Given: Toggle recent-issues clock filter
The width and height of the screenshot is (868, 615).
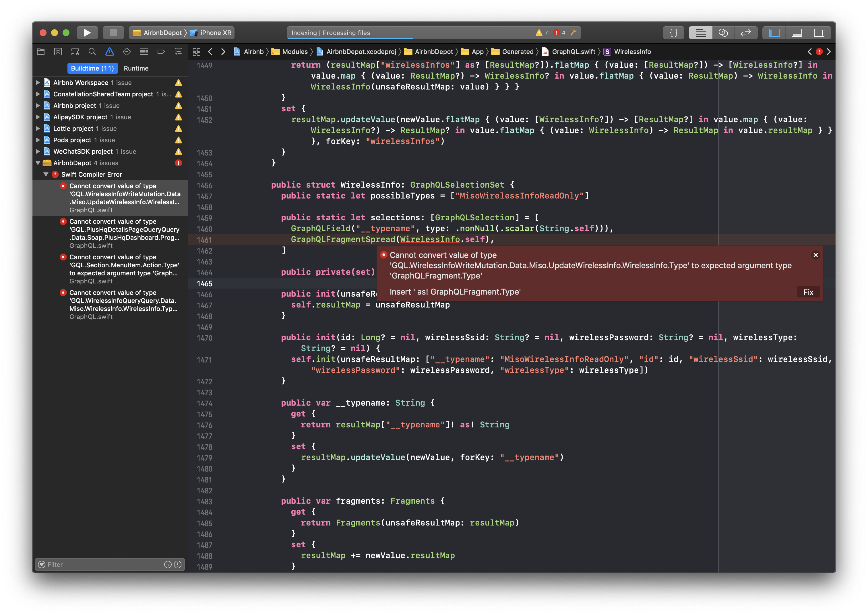Looking at the screenshot, I should click(167, 565).
